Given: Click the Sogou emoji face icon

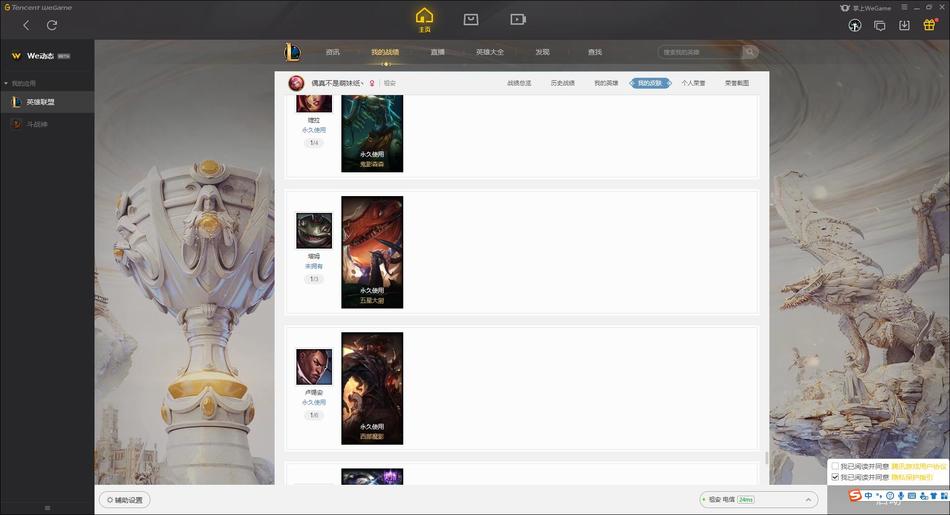Looking at the screenshot, I should click(x=890, y=496).
